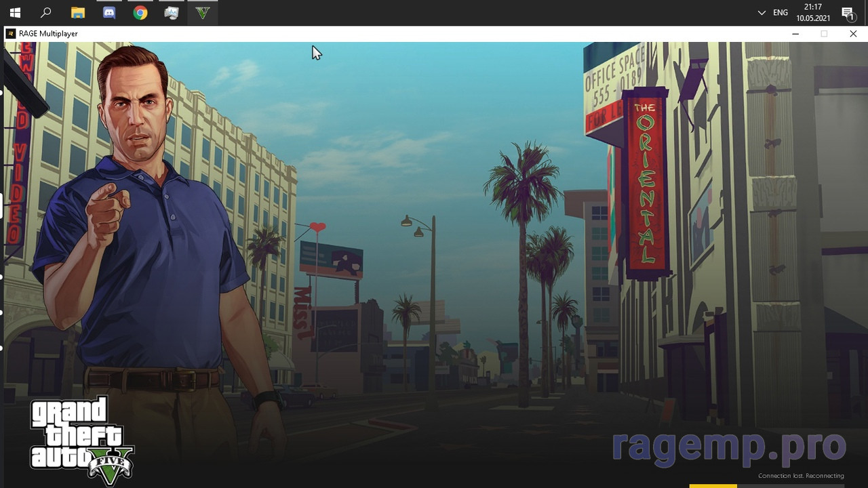Viewport: 868px width, 488px height.
Task: Close the RAGE Multiplayer window
Action: coord(853,33)
